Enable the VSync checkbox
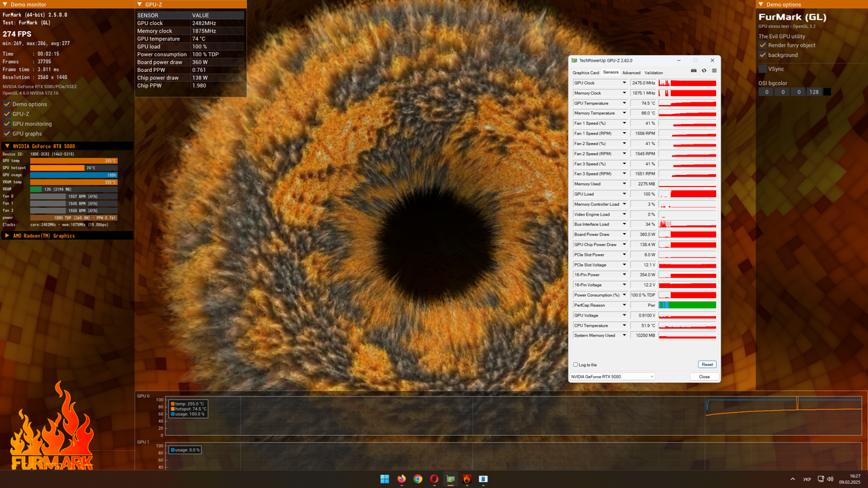868x488 pixels. (763, 68)
